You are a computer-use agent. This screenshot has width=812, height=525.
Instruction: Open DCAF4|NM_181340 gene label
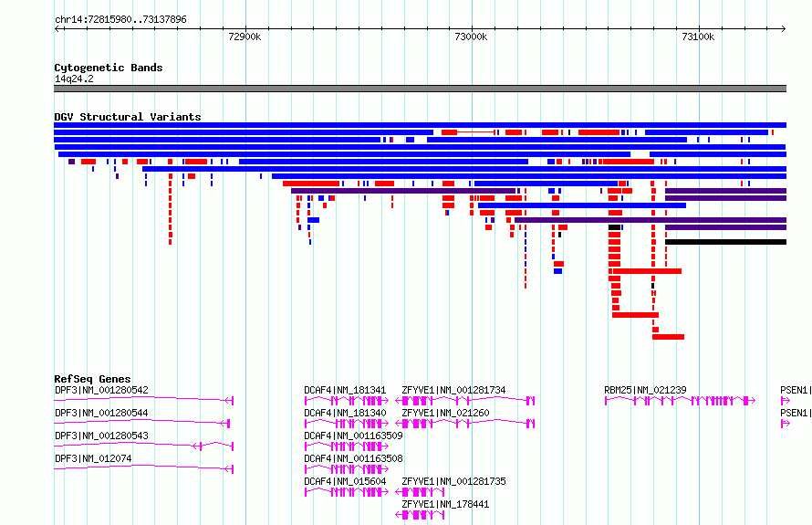pyautogui.click(x=345, y=413)
